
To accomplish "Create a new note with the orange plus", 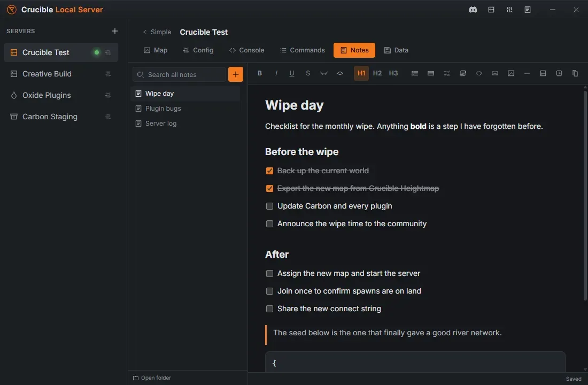I will [236, 74].
